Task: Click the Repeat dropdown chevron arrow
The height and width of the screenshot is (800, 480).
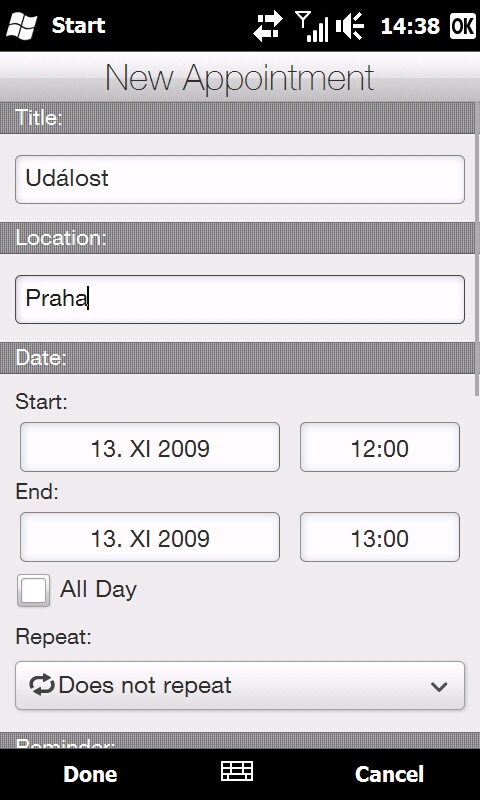Action: pos(439,687)
